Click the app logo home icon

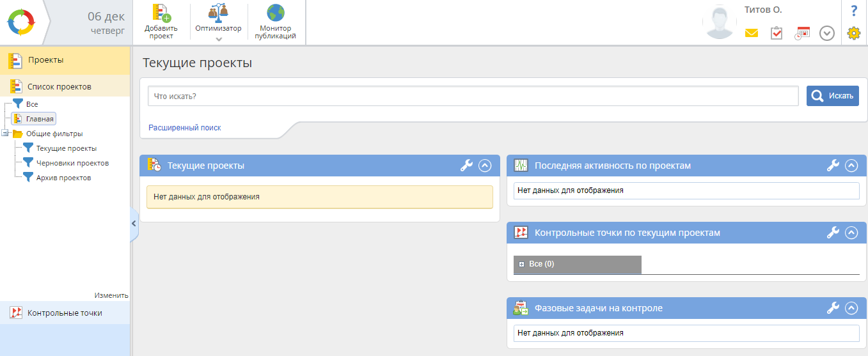[x=22, y=22]
